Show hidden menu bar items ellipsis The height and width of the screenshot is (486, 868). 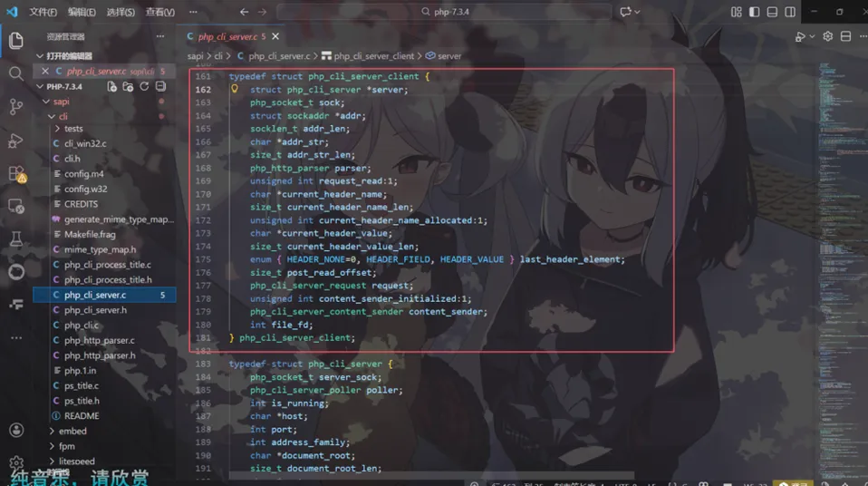pyautogui.click(x=193, y=12)
